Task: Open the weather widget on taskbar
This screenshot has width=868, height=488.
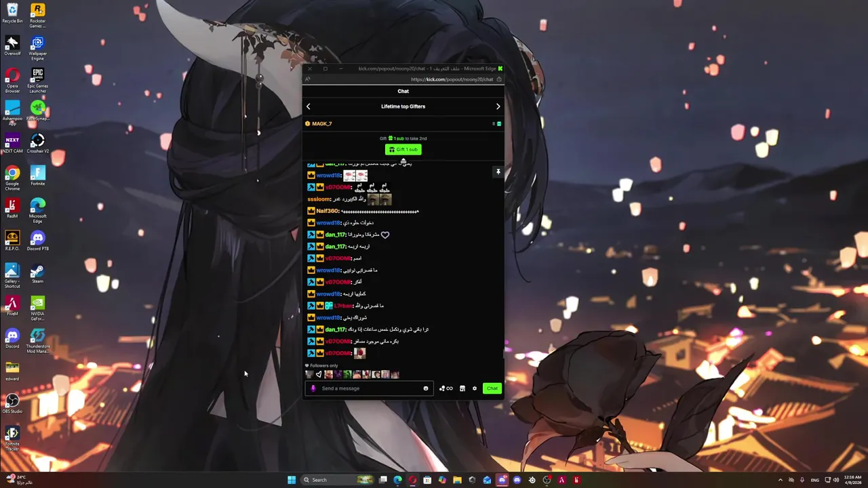Action: click(x=18, y=480)
